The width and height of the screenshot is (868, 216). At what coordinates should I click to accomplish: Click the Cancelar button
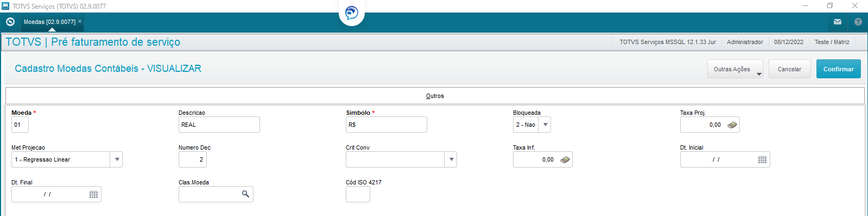(x=789, y=69)
